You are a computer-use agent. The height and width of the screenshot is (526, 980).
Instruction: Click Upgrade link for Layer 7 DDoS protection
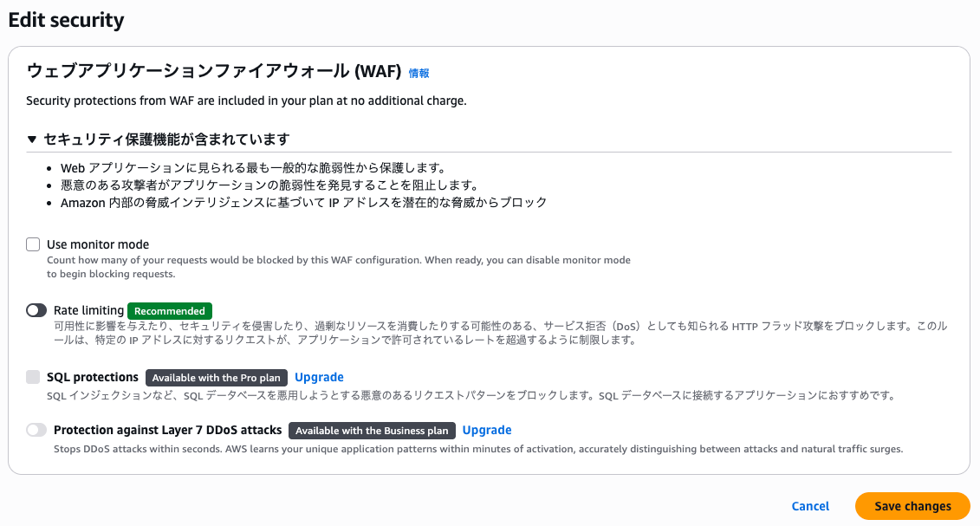(x=487, y=430)
